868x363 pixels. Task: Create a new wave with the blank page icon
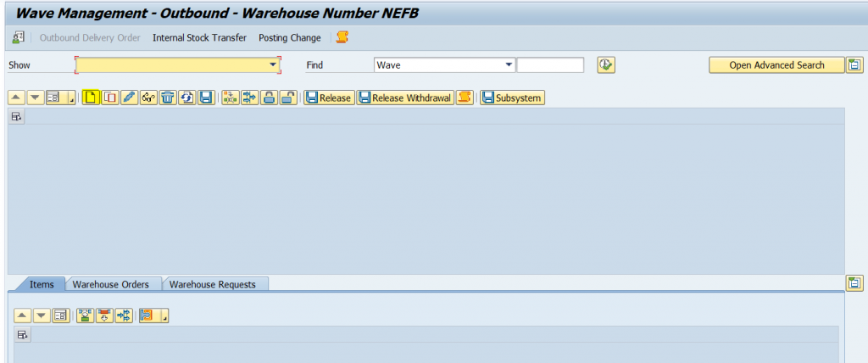pyautogui.click(x=92, y=98)
